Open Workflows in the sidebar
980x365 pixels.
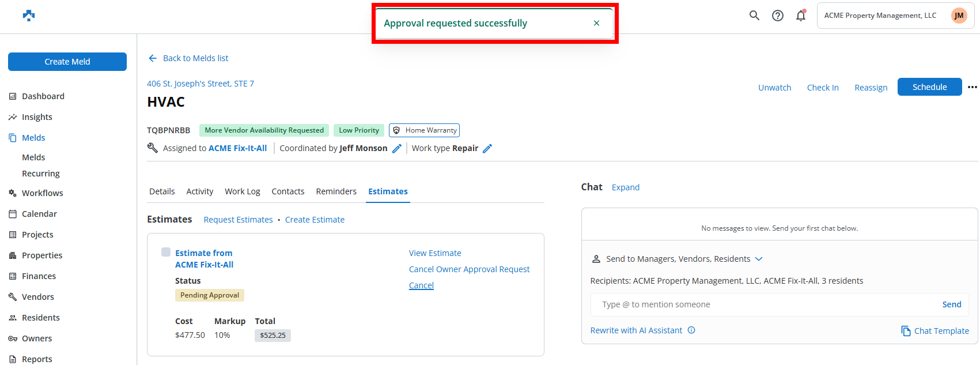(42, 193)
